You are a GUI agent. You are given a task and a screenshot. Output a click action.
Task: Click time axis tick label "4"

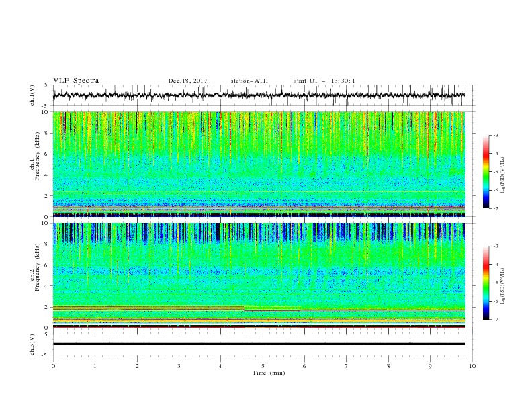pos(220,366)
